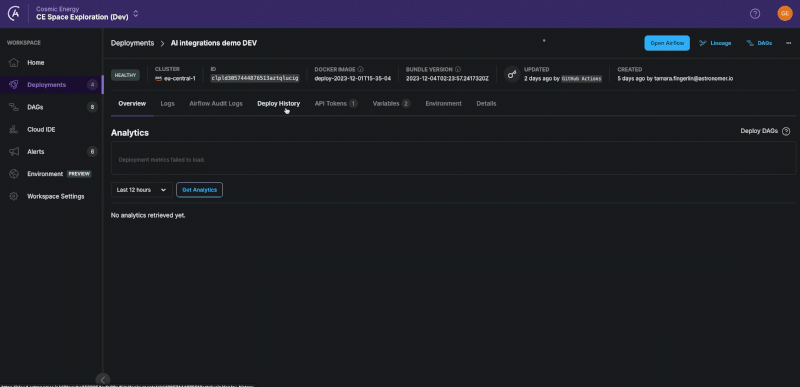The width and height of the screenshot is (800, 387).
Task: Open the help question mark icon
Action: click(x=755, y=14)
